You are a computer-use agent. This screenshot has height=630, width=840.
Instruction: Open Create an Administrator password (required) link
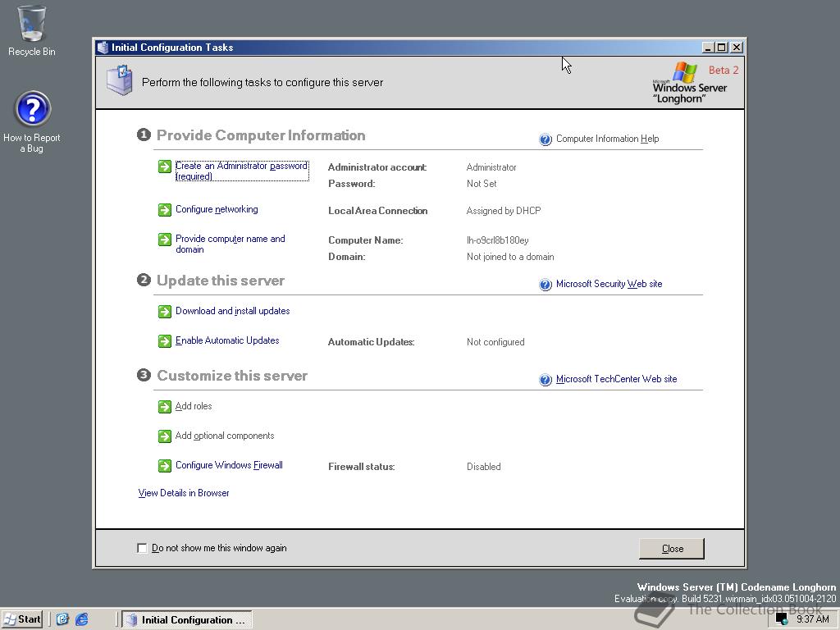click(242, 171)
